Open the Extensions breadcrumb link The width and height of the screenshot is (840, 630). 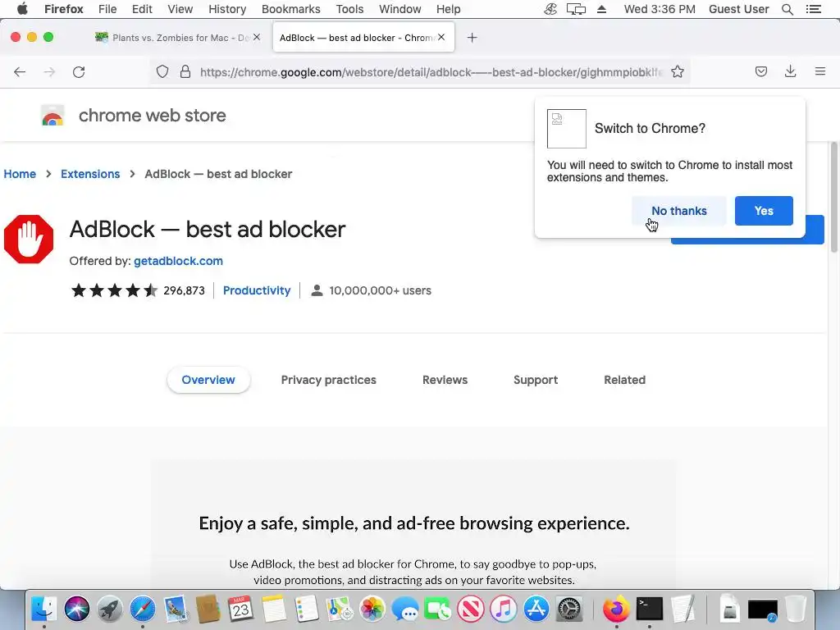click(90, 174)
